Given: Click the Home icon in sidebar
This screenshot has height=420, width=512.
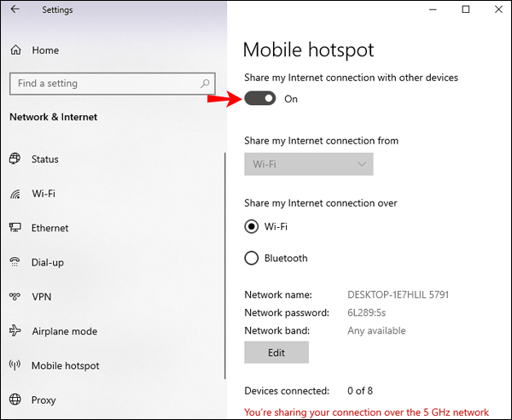Looking at the screenshot, I should 15,50.
